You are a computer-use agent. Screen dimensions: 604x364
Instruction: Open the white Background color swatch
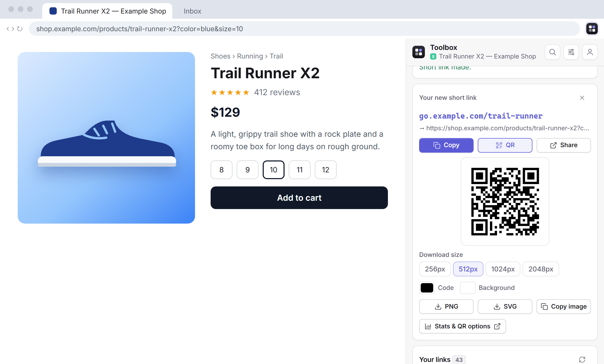[468, 288]
